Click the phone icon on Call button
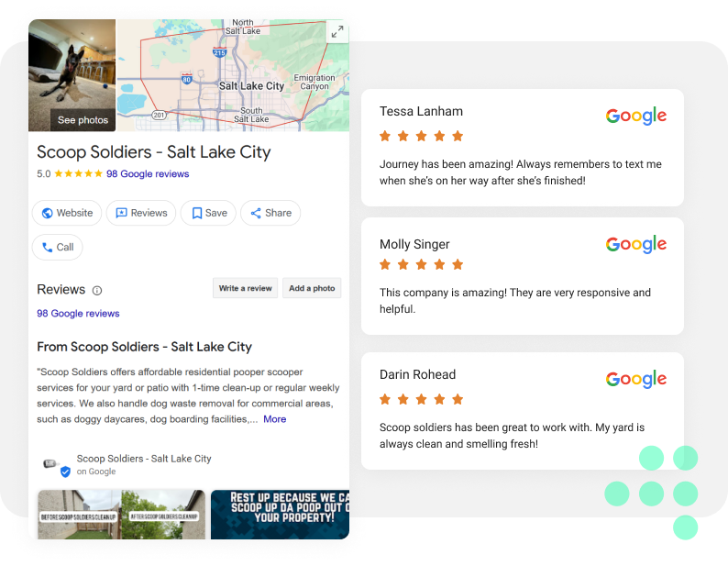The image size is (728, 566). [47, 247]
